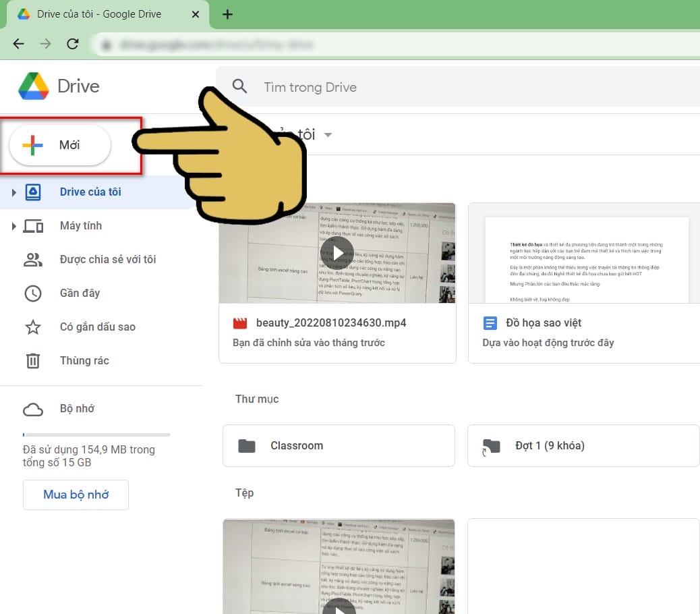Click the shared-with-me people icon
The image size is (700, 614).
click(32, 260)
